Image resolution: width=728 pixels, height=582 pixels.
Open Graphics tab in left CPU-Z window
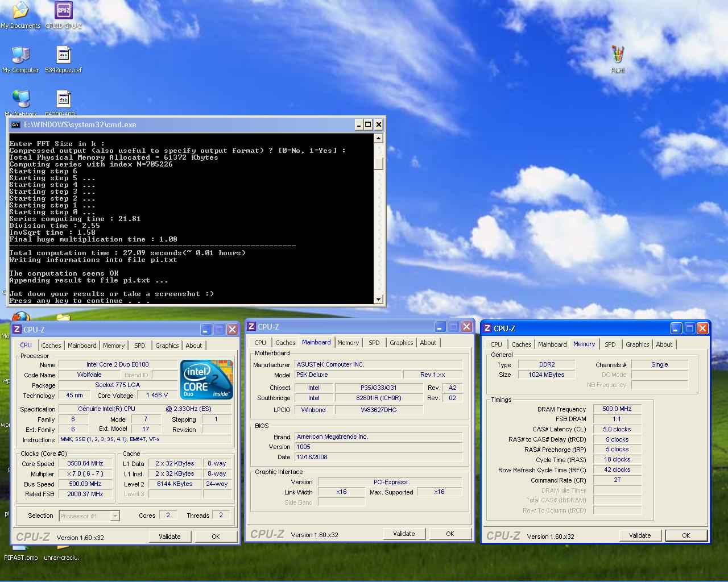pos(167,346)
